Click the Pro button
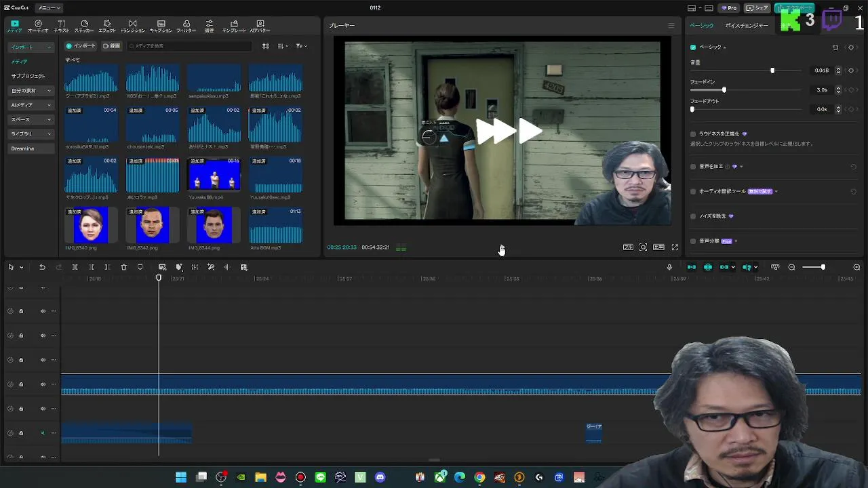 click(x=729, y=8)
